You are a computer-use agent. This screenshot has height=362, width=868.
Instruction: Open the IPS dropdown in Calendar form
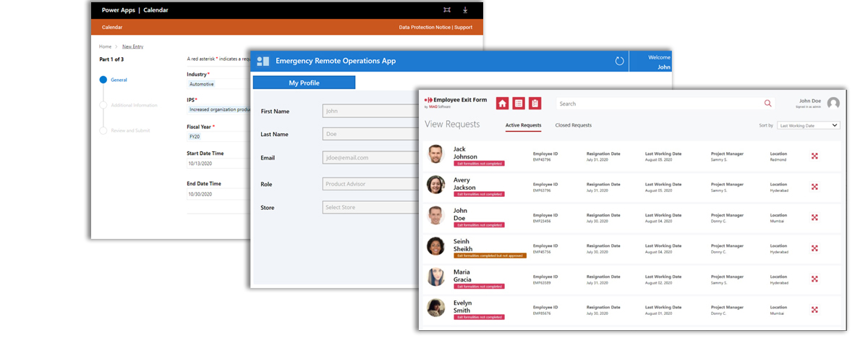218,110
